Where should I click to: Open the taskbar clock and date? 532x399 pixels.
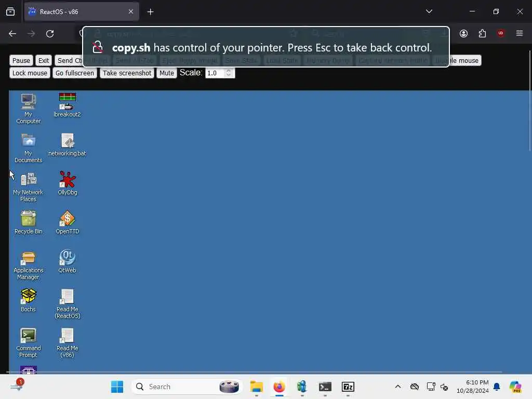(473, 387)
